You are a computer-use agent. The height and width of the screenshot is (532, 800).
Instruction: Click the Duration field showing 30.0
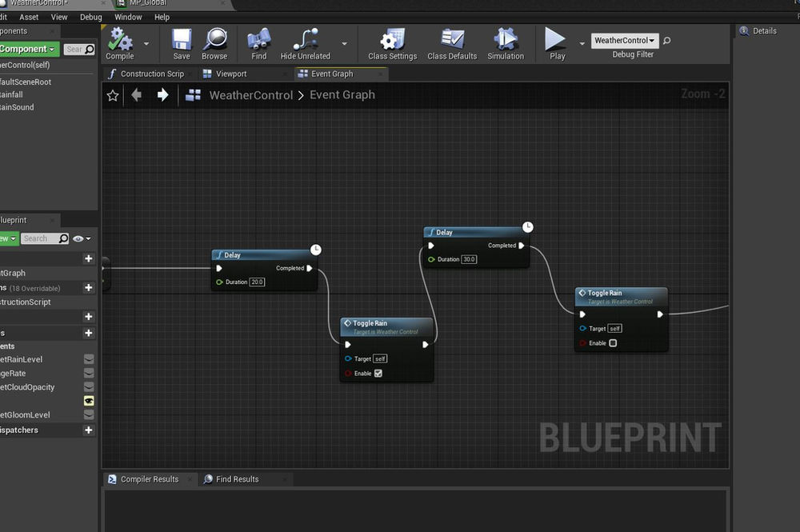click(469, 259)
